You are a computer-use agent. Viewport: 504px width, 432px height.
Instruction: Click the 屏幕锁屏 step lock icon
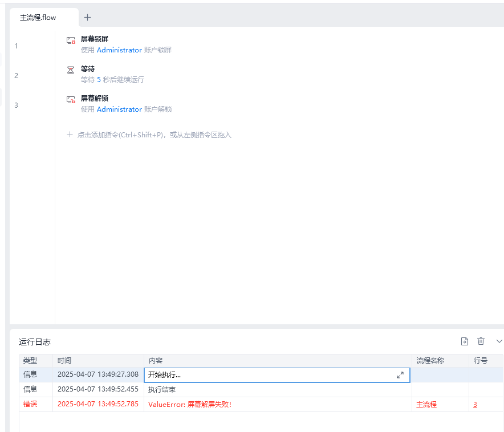coord(71,40)
